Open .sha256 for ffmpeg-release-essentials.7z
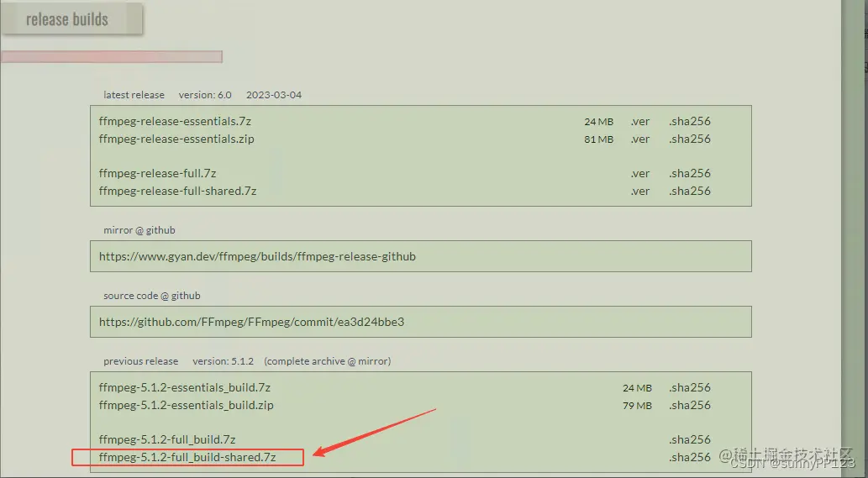The height and width of the screenshot is (478, 868). (689, 121)
